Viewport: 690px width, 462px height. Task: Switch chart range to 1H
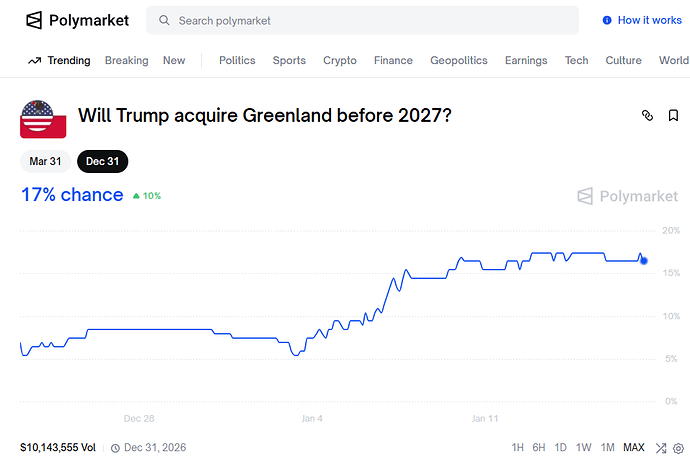click(x=517, y=448)
